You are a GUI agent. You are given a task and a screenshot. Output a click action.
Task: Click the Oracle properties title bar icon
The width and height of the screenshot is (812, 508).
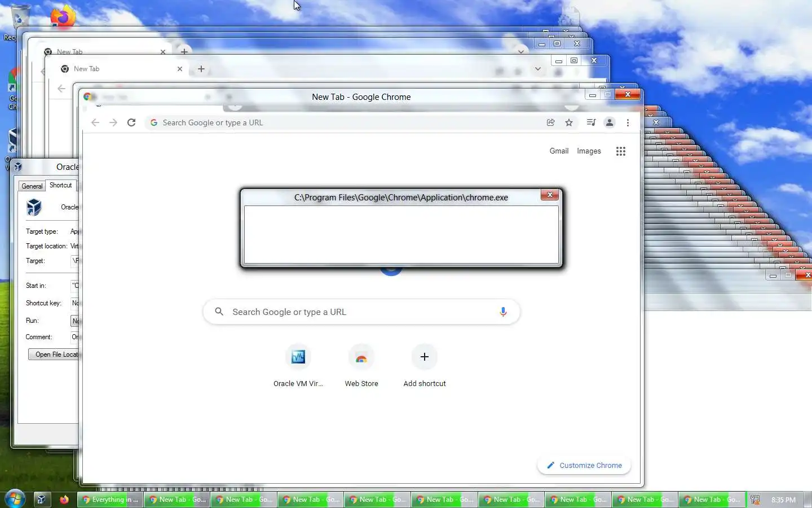click(x=19, y=167)
